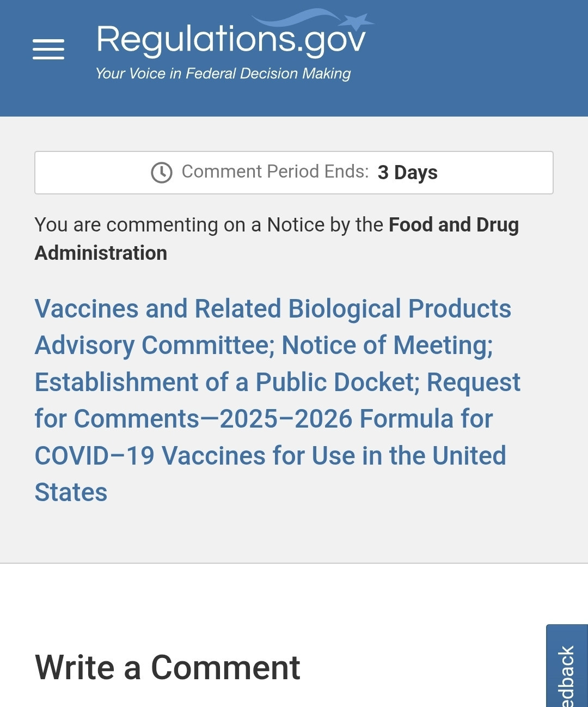The width and height of the screenshot is (588, 707).
Task: Click the bold 'Food and Drug' agency name
Action: (x=454, y=224)
